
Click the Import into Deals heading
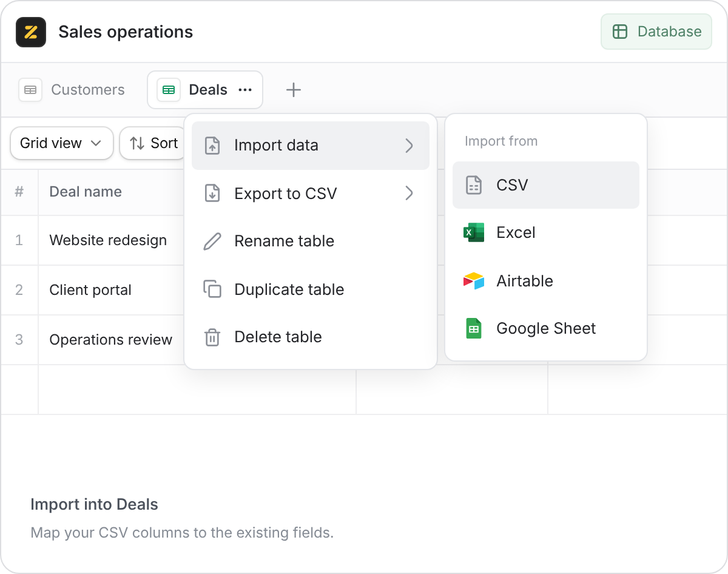tap(94, 504)
